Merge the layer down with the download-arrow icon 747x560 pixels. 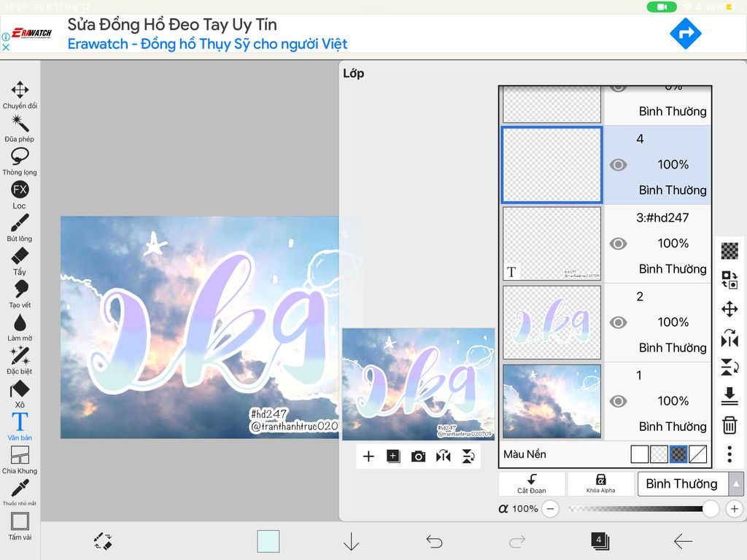[x=729, y=396]
